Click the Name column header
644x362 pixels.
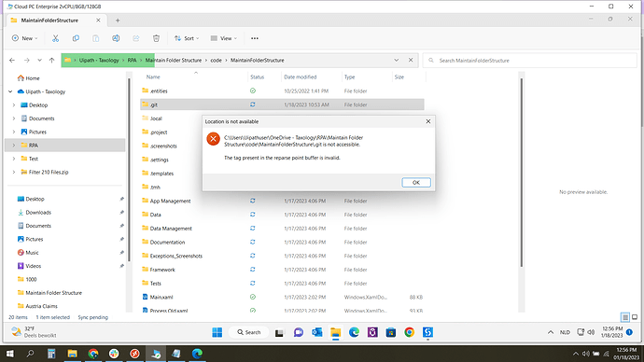(153, 77)
